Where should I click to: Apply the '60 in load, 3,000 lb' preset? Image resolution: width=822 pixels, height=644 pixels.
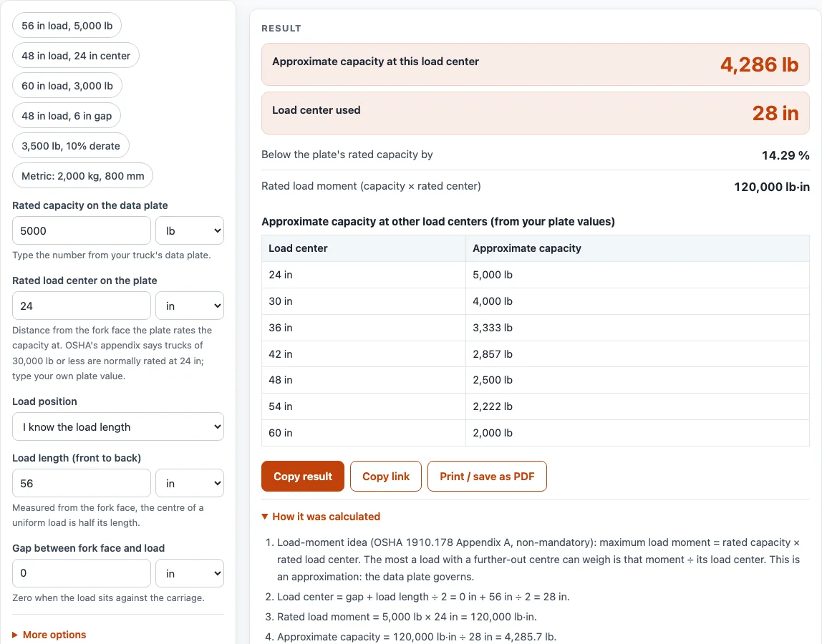[x=67, y=86]
